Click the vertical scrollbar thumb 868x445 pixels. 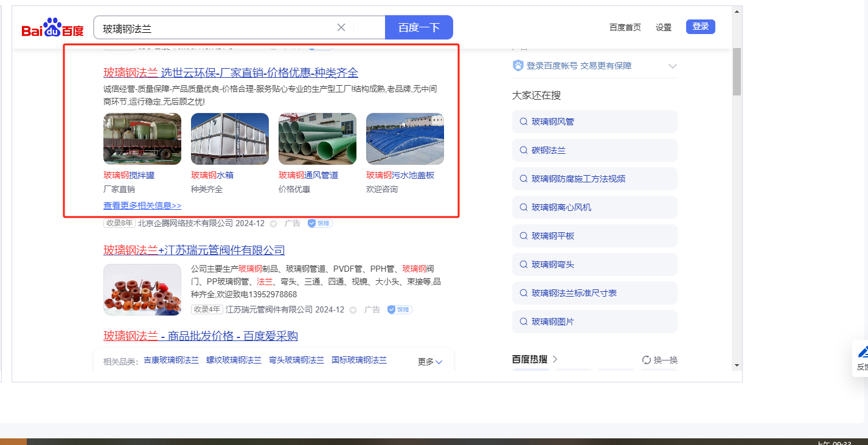[737, 71]
